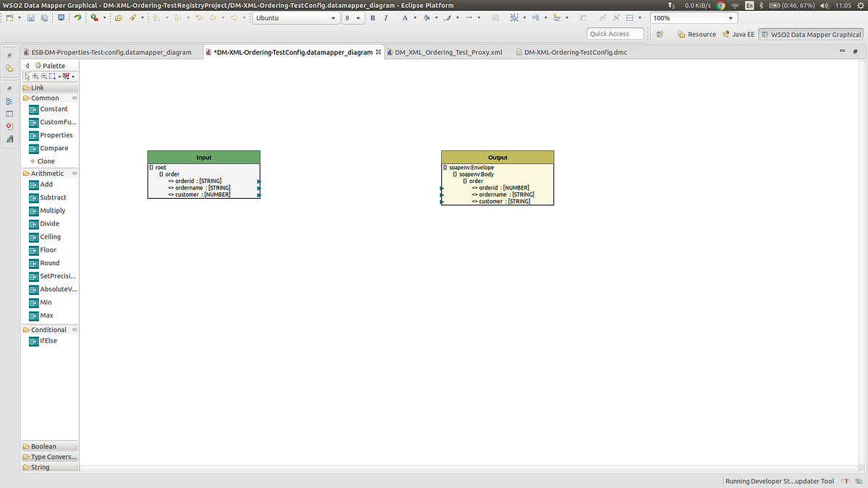The image size is (868, 488).
Task: Select IfElse in the Conditional drawer
Action: click(44, 340)
